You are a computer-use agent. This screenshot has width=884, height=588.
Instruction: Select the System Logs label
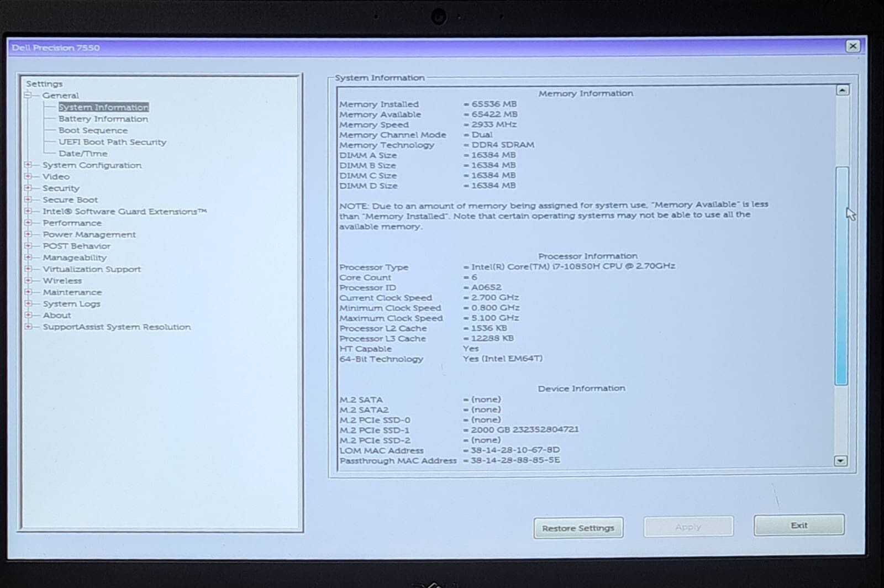pyautogui.click(x=71, y=304)
